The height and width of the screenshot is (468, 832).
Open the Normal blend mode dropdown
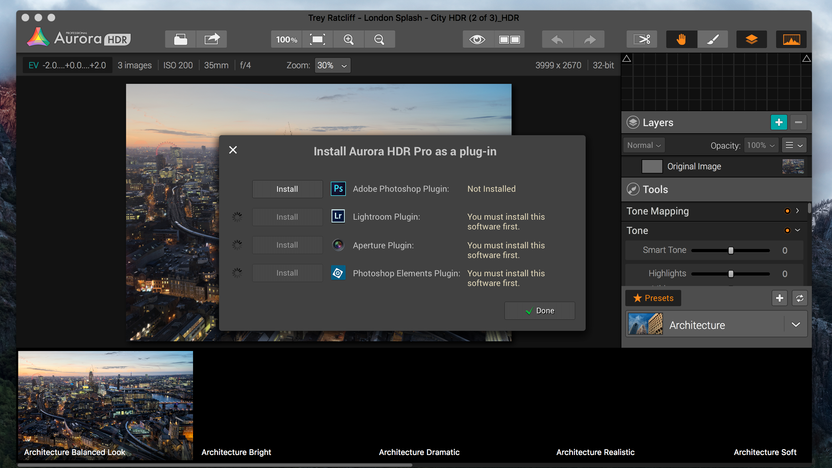(x=644, y=145)
